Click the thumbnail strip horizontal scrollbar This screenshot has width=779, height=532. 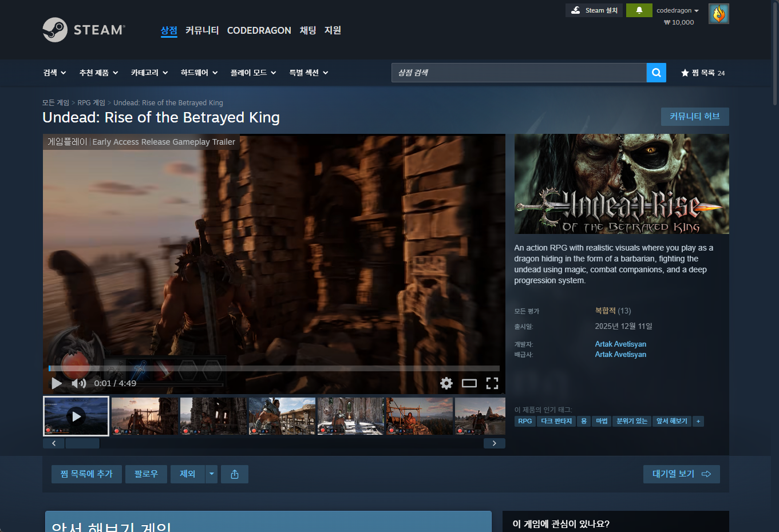(x=82, y=443)
